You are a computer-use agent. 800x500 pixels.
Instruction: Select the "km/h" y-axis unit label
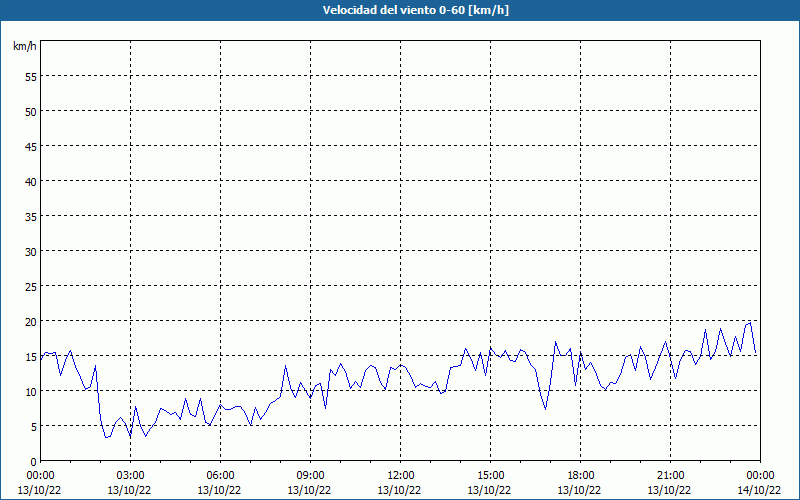click(x=24, y=46)
